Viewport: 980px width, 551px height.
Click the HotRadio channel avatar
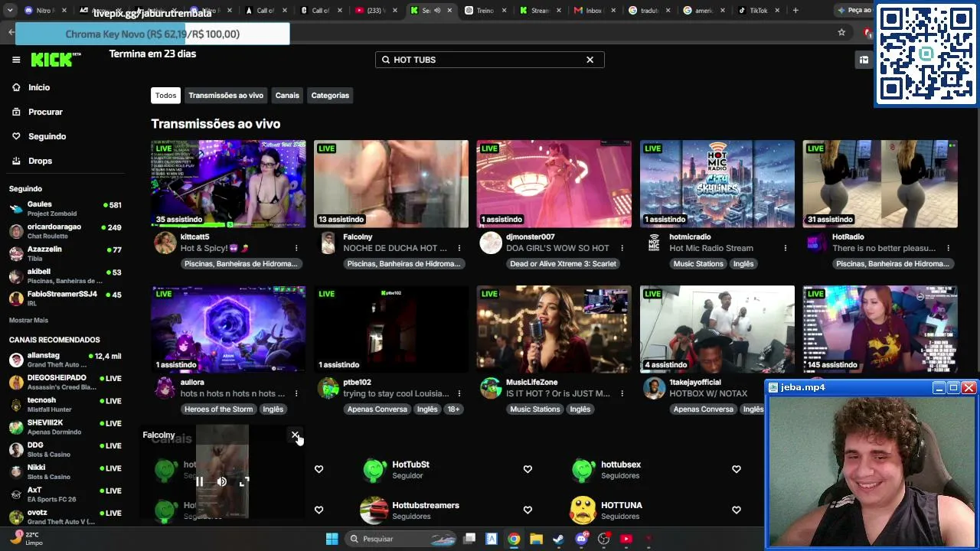point(817,243)
